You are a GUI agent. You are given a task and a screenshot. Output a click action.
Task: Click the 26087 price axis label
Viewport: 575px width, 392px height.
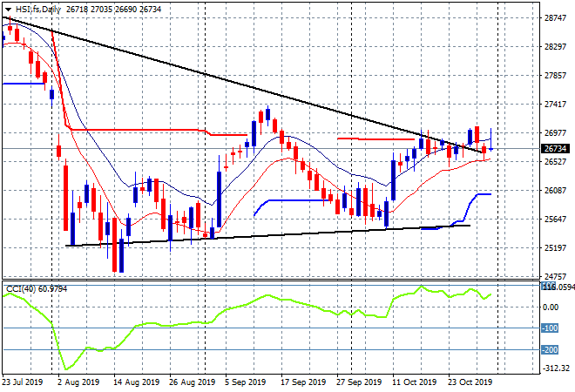pyautogui.click(x=555, y=190)
